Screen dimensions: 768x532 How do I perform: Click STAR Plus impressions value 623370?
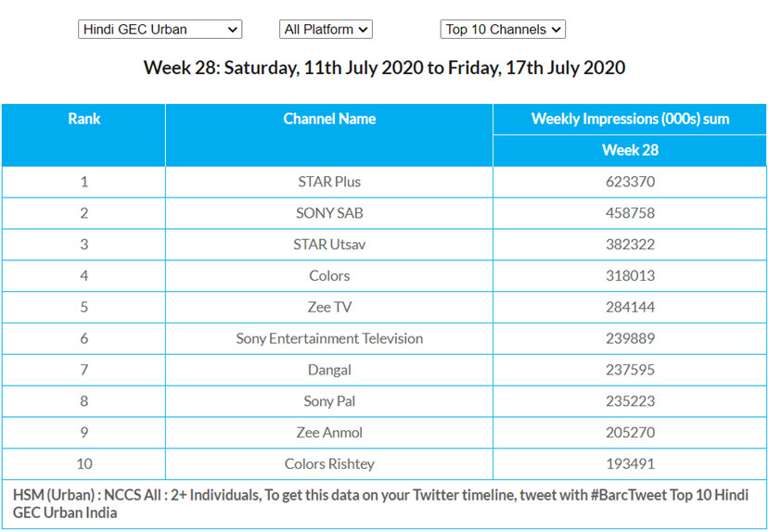pos(630,182)
